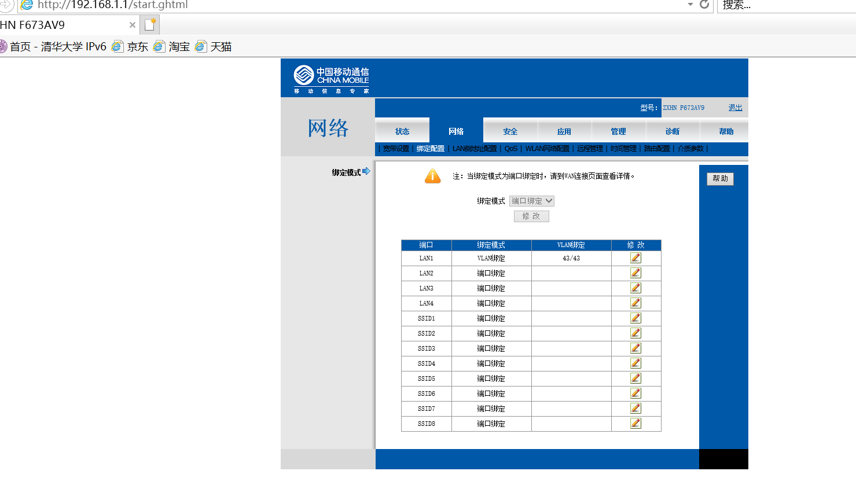Open the 宽带设置 submenu
The image size is (856, 504).
[396, 149]
